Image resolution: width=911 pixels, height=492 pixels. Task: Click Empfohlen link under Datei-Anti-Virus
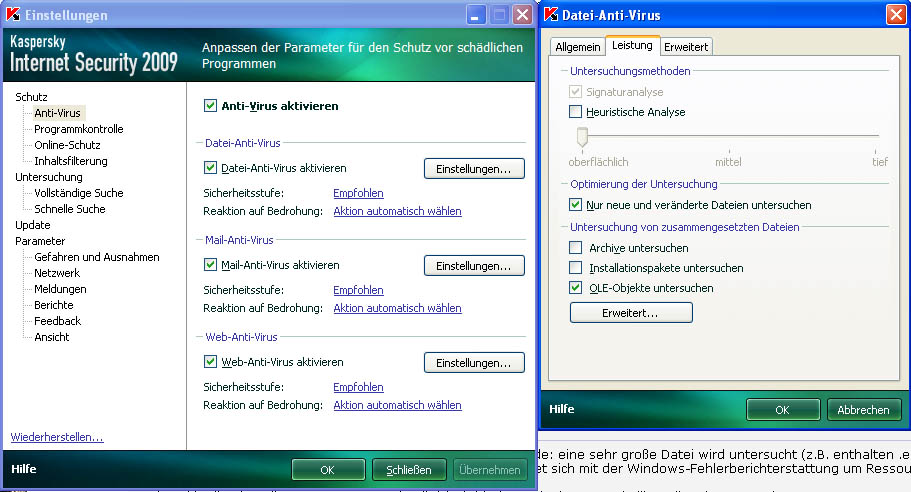358,193
